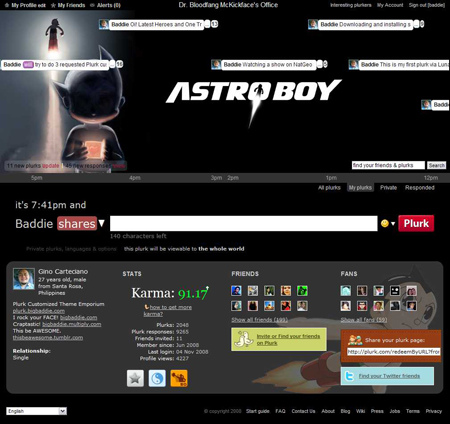Open the green friend avatar in top row
Image resolution: width=450 pixels, height=424 pixels.
point(302,291)
